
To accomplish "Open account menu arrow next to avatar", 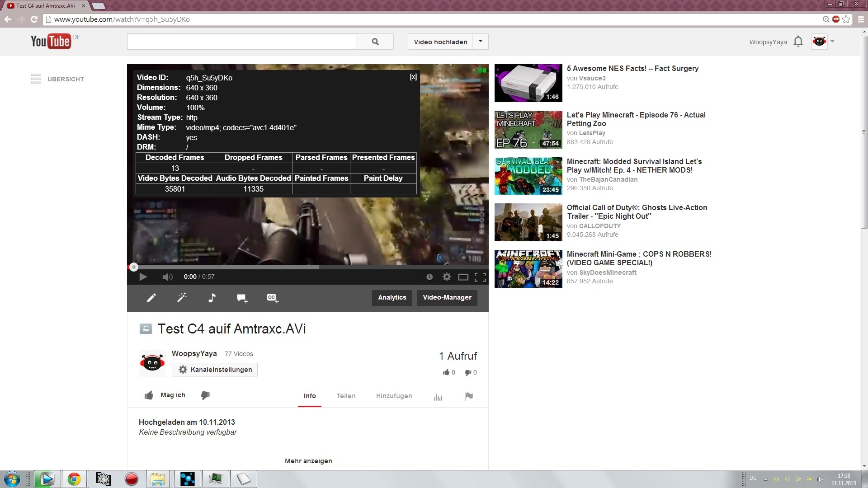I will coord(832,41).
